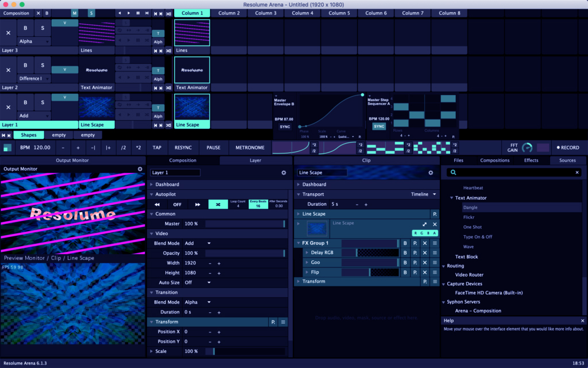The width and height of the screenshot is (588, 368).
Task: Bypass the Goo effect
Action: 405,262
